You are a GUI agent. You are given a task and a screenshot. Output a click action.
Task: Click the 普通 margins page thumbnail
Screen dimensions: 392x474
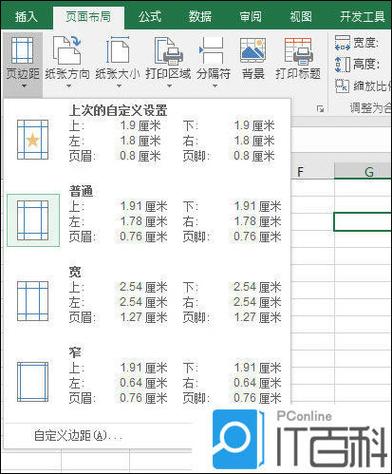click(33, 220)
